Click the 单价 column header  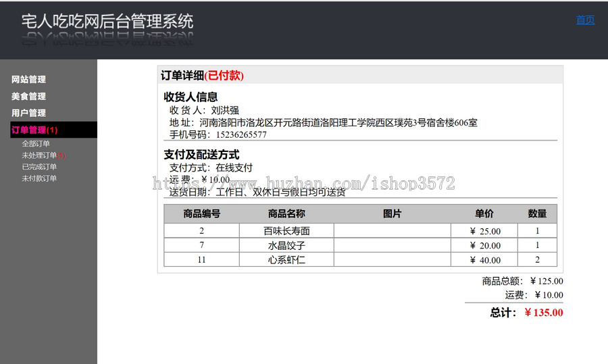click(x=484, y=213)
